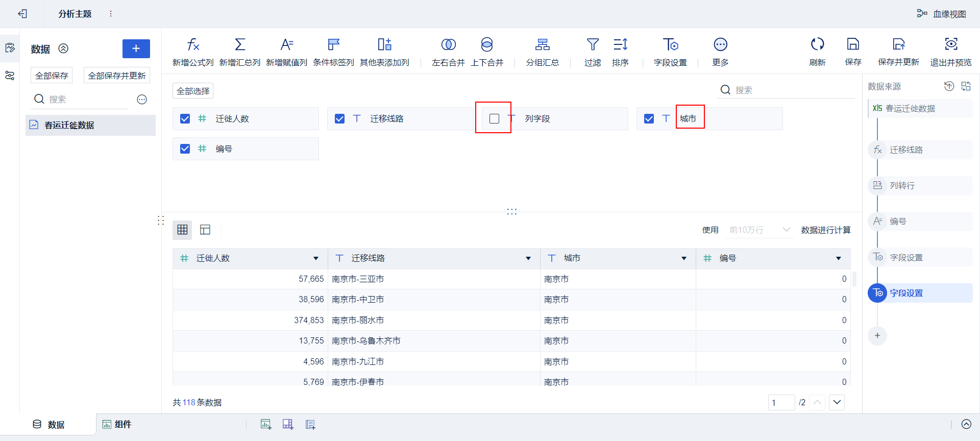Viewport: 980px width, 441px height.
Task: Click the back exit icon at top left
Action: [x=22, y=14]
